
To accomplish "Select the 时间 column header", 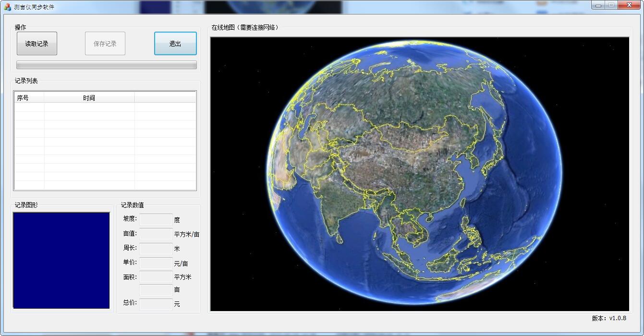I will [89, 98].
